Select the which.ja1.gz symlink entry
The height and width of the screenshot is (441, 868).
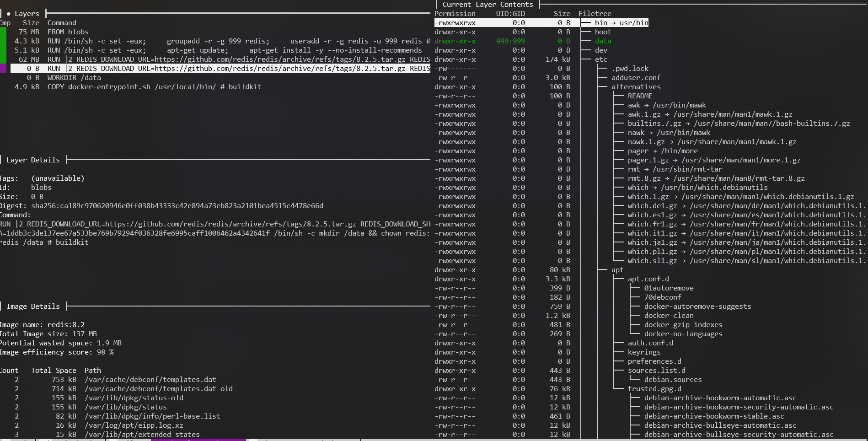[x=746, y=242]
